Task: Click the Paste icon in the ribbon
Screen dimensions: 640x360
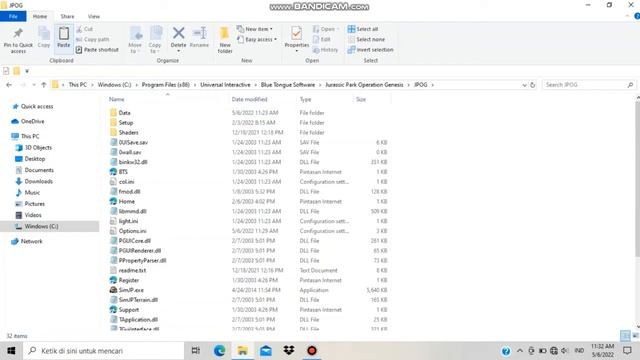Action: (64, 33)
